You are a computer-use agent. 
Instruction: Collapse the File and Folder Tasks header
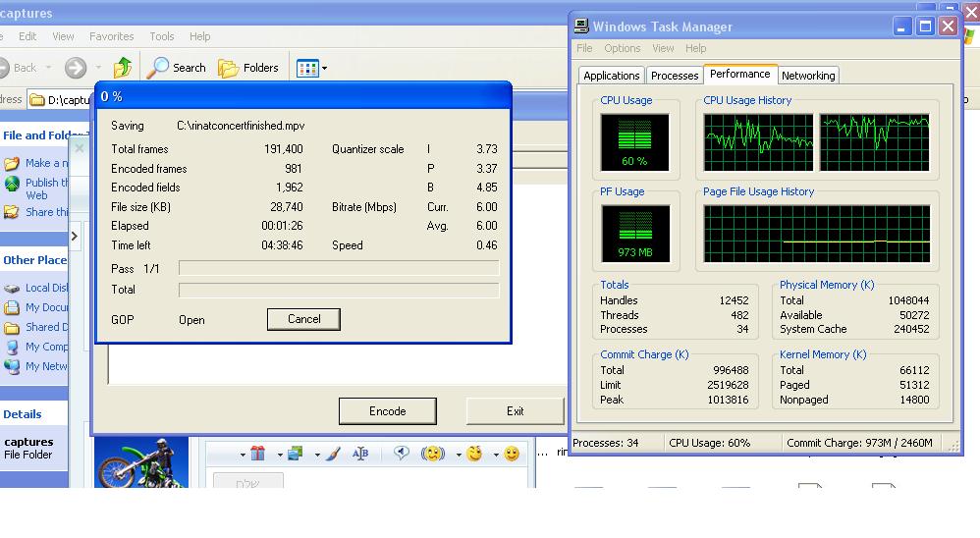(33, 135)
